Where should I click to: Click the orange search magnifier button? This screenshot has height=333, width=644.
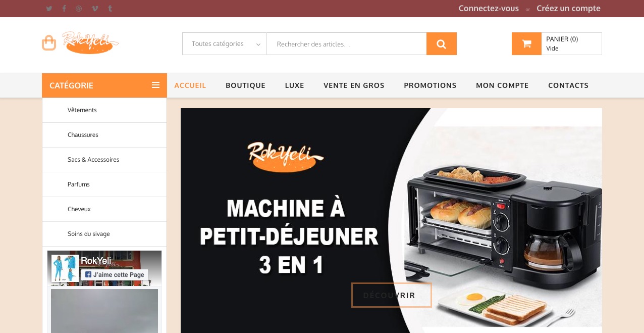click(442, 44)
